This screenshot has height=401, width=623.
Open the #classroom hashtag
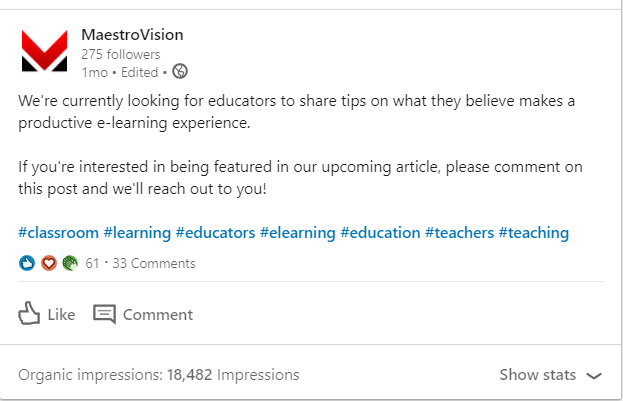click(x=58, y=233)
